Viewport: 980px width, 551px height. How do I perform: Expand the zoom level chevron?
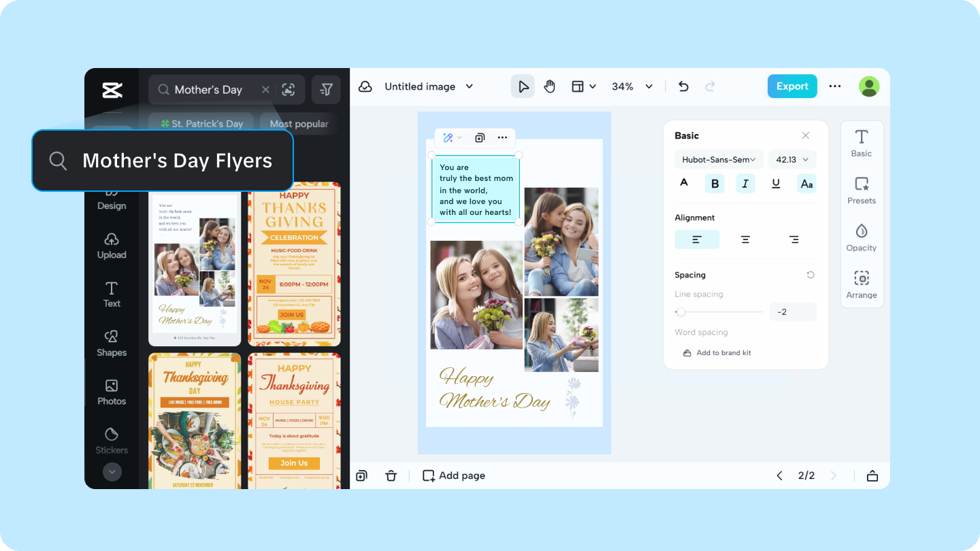(x=649, y=86)
